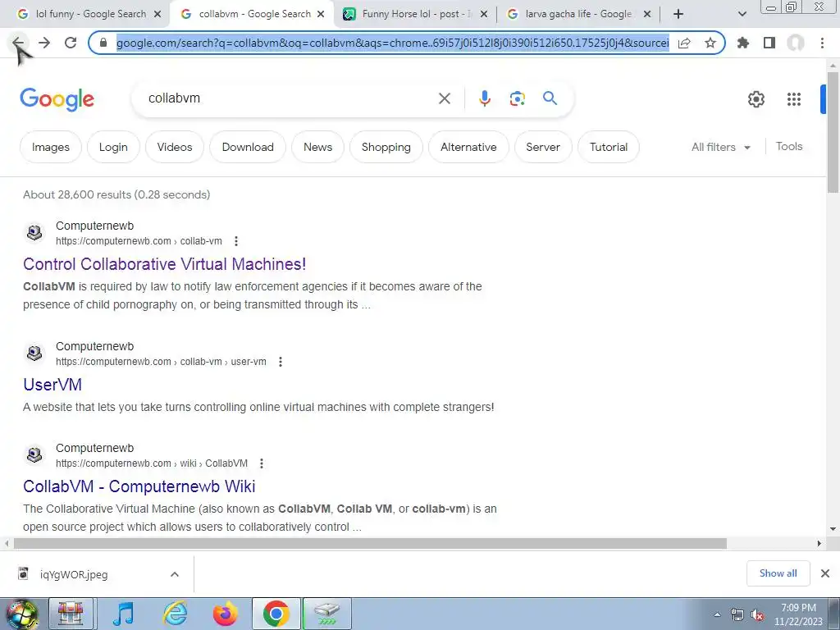Switch to the lol funny search tab

click(x=87, y=14)
